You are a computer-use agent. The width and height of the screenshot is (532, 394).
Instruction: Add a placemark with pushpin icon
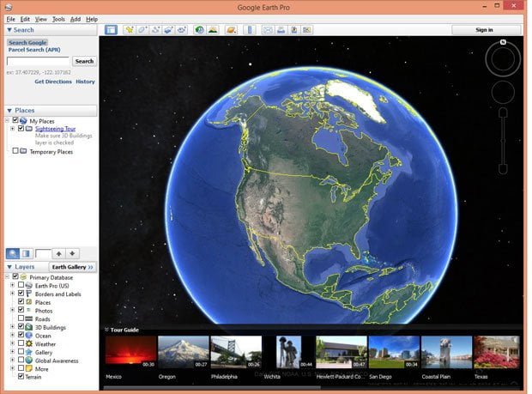pos(130,30)
